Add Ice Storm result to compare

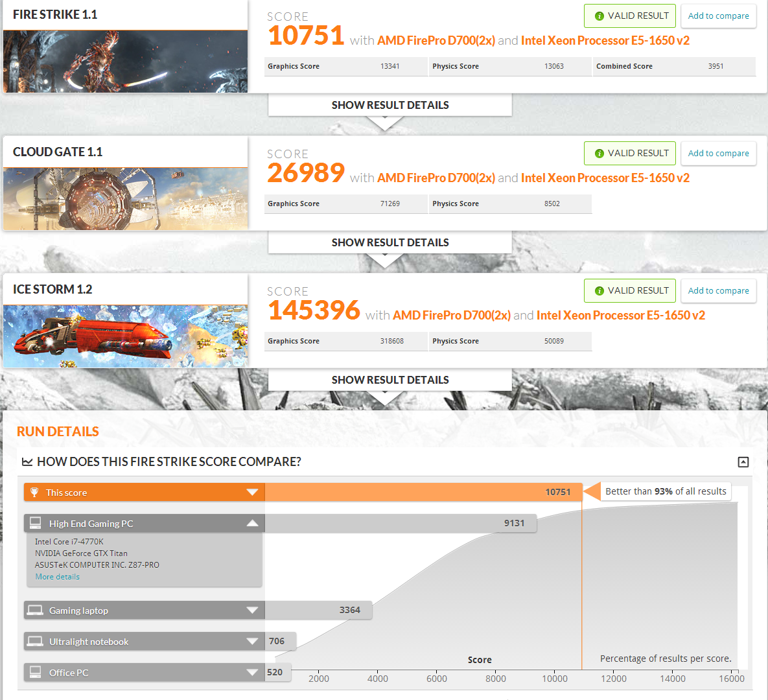[x=718, y=291]
